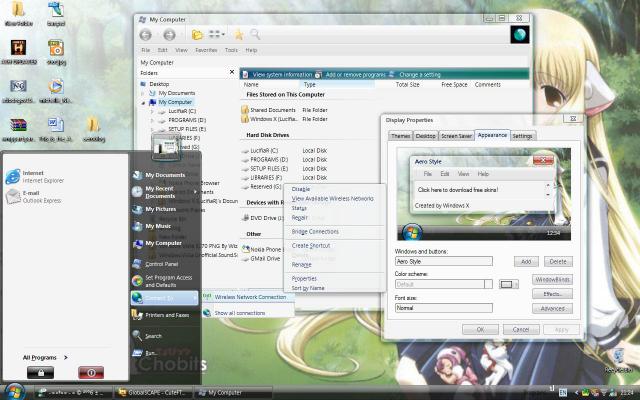Viewport: 640px width, 400px height.
Task: Click Change a setting link
Action: [420, 75]
